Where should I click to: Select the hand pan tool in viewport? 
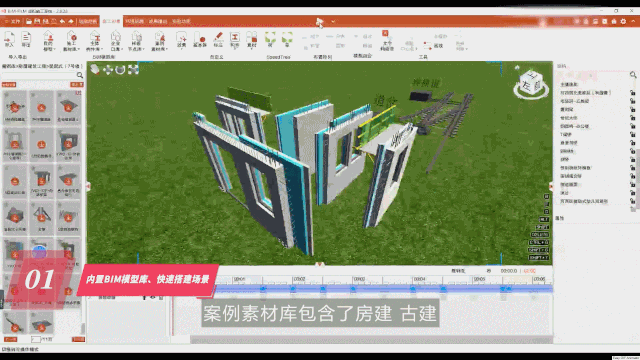[95, 70]
